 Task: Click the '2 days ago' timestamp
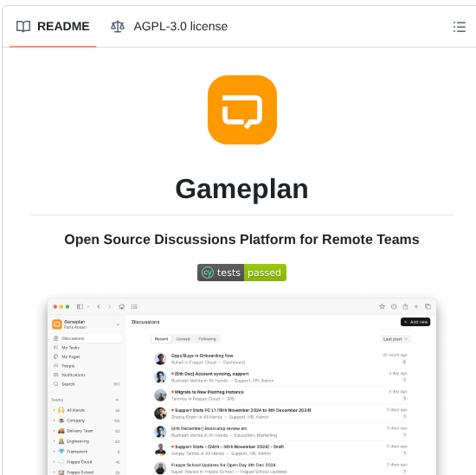click(x=396, y=410)
